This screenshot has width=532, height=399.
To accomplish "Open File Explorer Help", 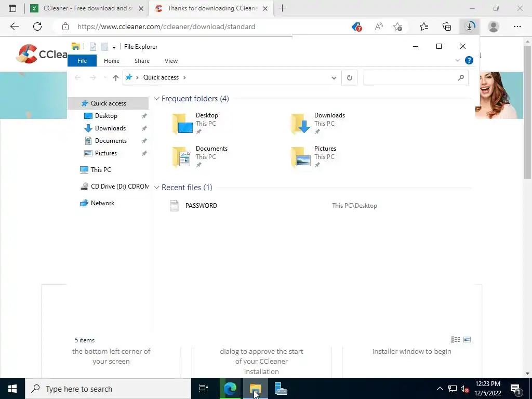I will [x=469, y=60].
